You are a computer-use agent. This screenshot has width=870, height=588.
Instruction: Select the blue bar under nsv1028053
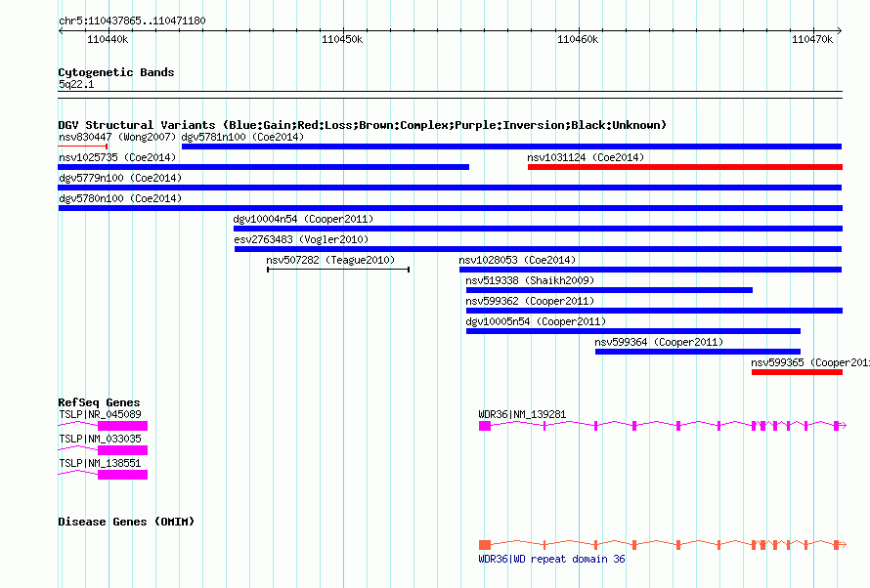[x=650, y=270]
